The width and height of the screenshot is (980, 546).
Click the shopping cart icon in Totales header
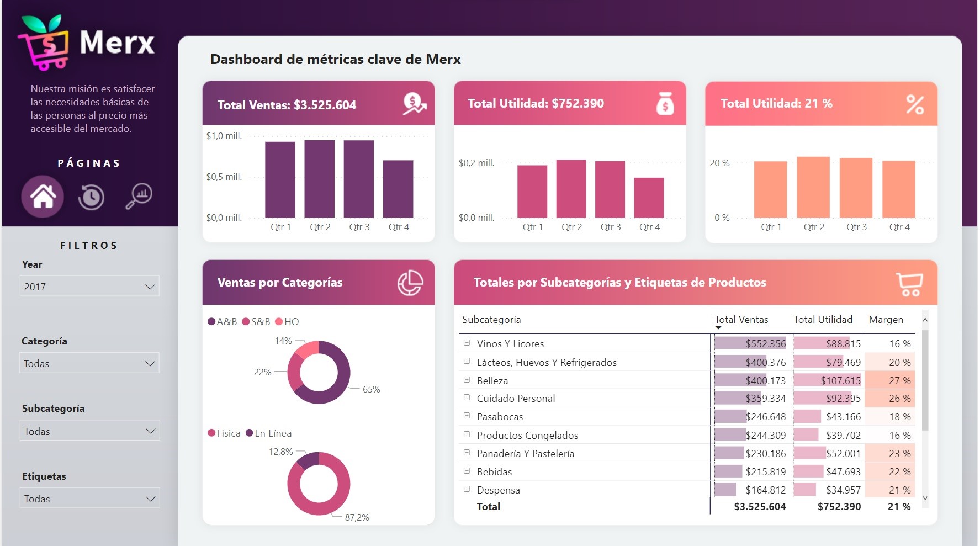point(909,283)
